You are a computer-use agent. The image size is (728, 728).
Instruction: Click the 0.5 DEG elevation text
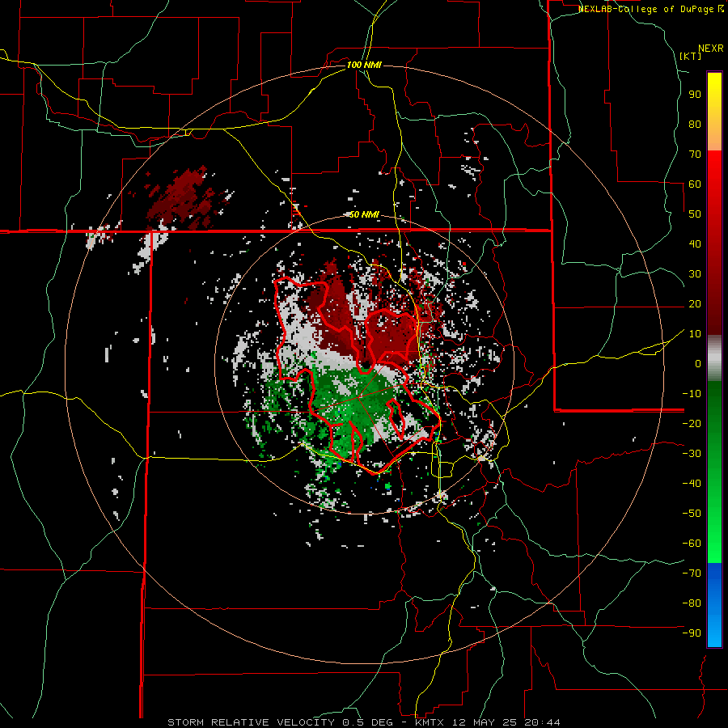pyautogui.click(x=368, y=722)
